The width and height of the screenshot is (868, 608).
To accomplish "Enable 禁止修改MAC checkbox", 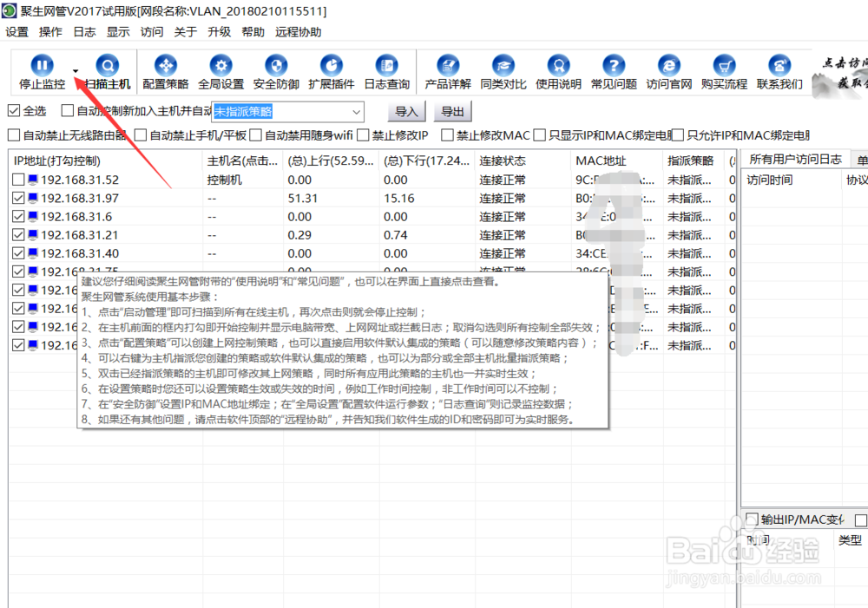I will [447, 135].
